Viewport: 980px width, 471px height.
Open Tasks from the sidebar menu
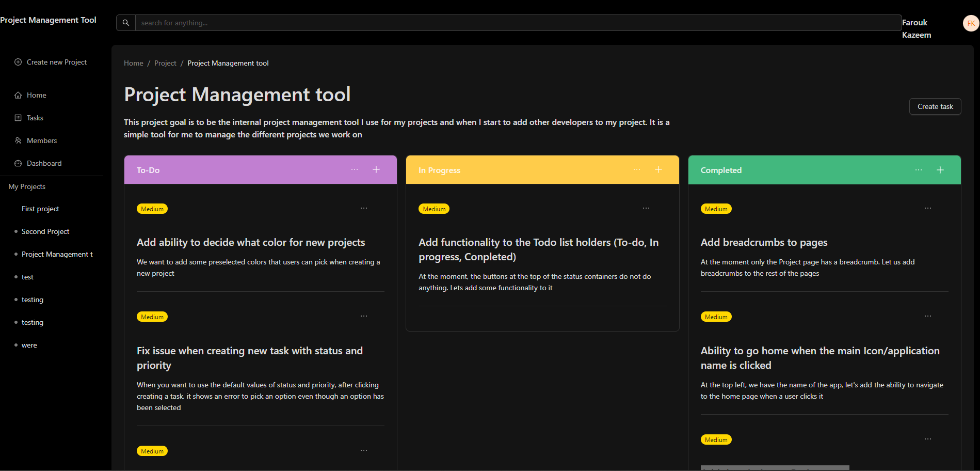(x=35, y=118)
